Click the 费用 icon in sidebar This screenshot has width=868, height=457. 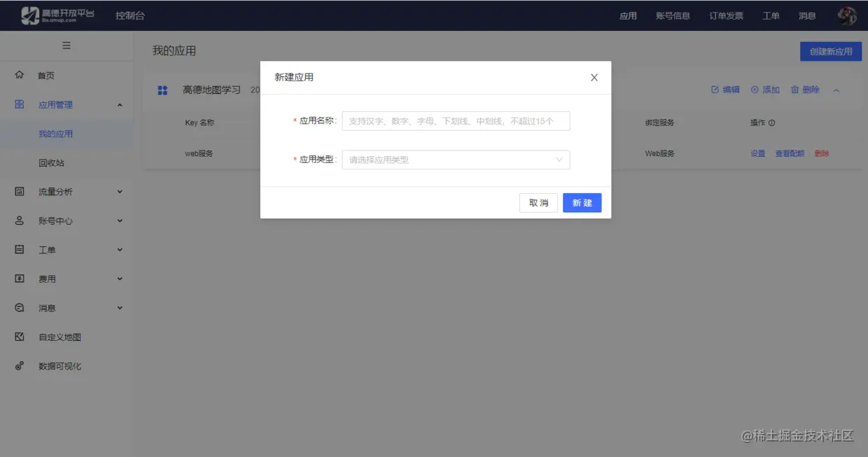20,279
